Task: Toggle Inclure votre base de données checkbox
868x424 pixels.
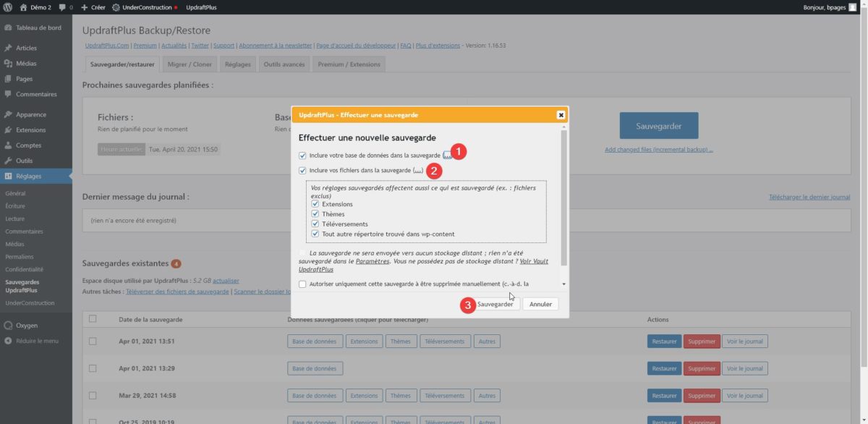Action: tap(302, 156)
